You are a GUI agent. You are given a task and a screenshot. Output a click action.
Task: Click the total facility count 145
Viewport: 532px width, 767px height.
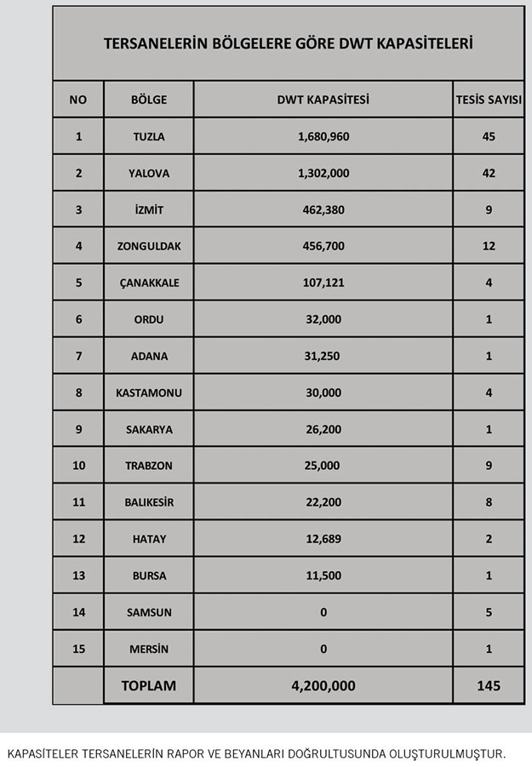(489, 686)
